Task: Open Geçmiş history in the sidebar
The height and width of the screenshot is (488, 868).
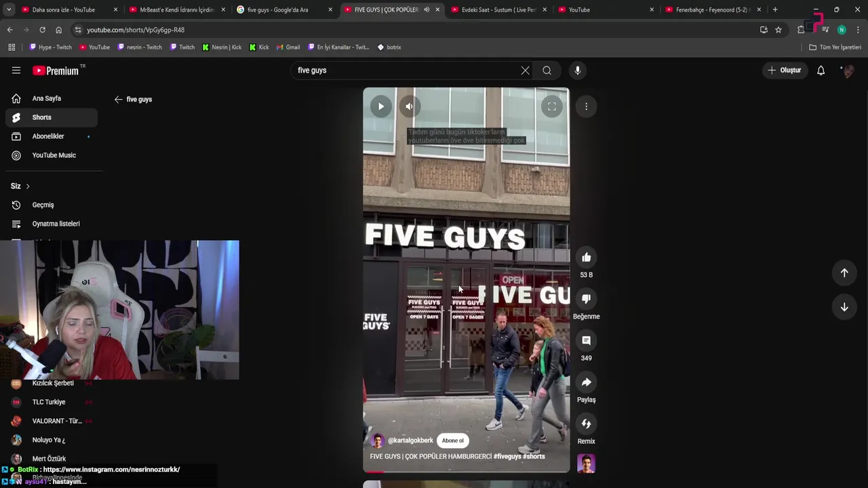Action: pyautogui.click(x=52, y=205)
